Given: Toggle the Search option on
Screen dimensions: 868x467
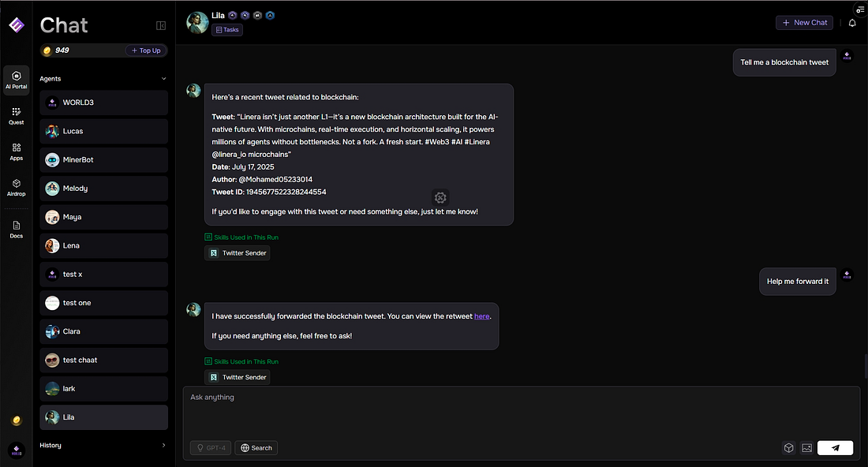Looking at the screenshot, I should pos(256,448).
